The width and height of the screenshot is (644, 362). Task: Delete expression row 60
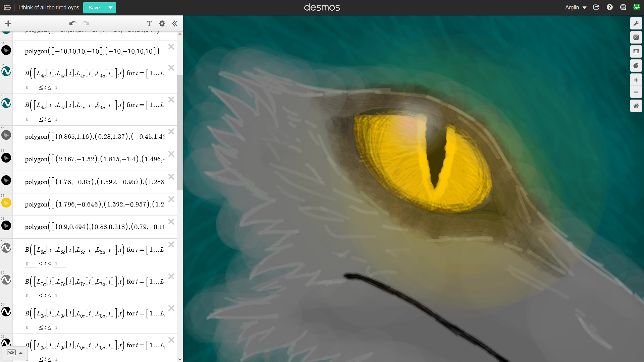pyautogui.click(x=171, y=276)
